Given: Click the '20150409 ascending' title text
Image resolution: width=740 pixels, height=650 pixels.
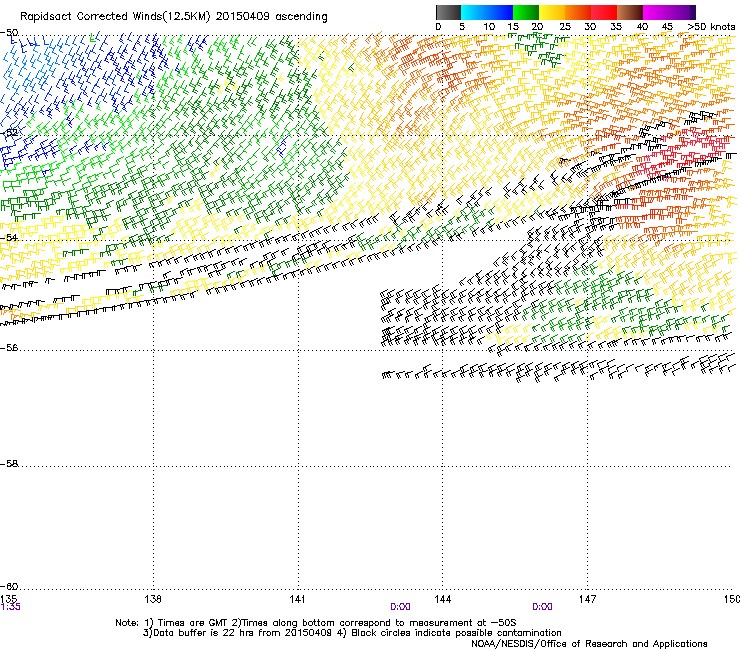Looking at the screenshot, I should point(271,16).
